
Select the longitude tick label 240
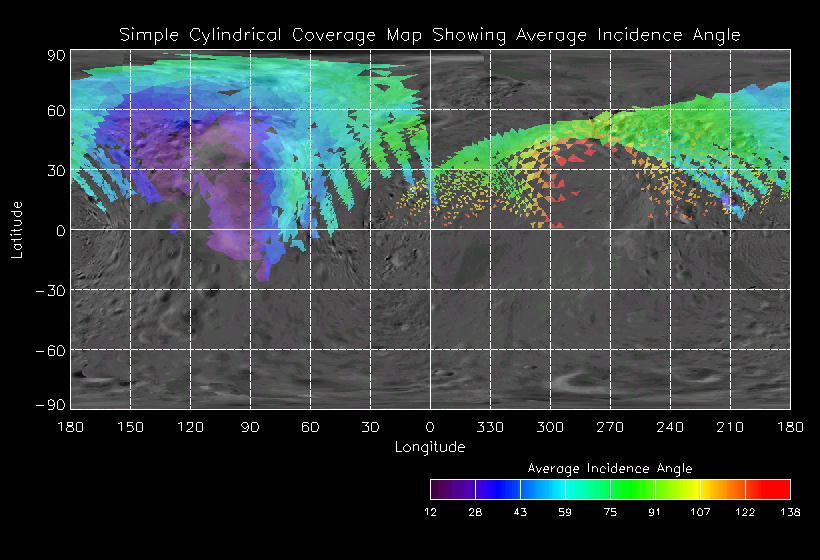670,427
